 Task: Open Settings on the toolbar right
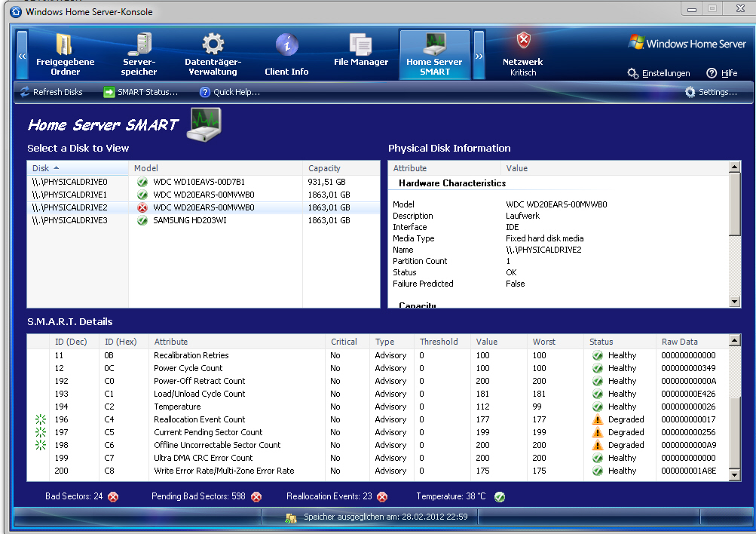pyautogui.click(x=711, y=92)
